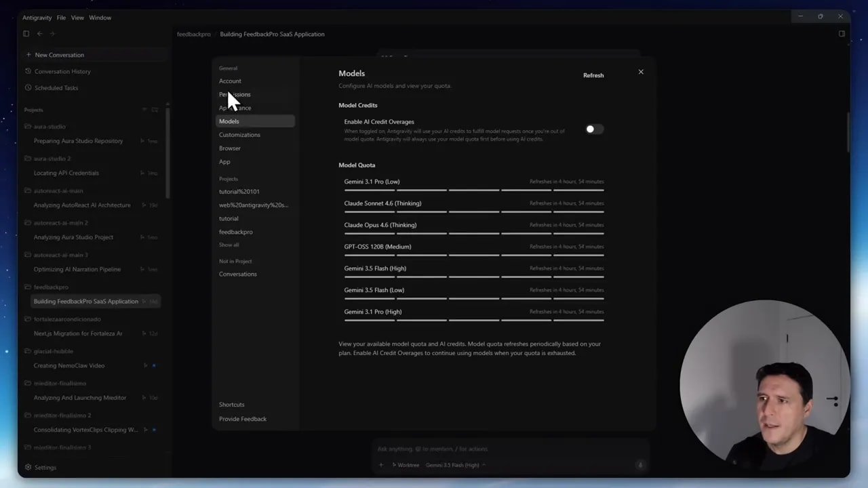Click the microphone icon in chat box
The image size is (868, 488).
point(640,466)
